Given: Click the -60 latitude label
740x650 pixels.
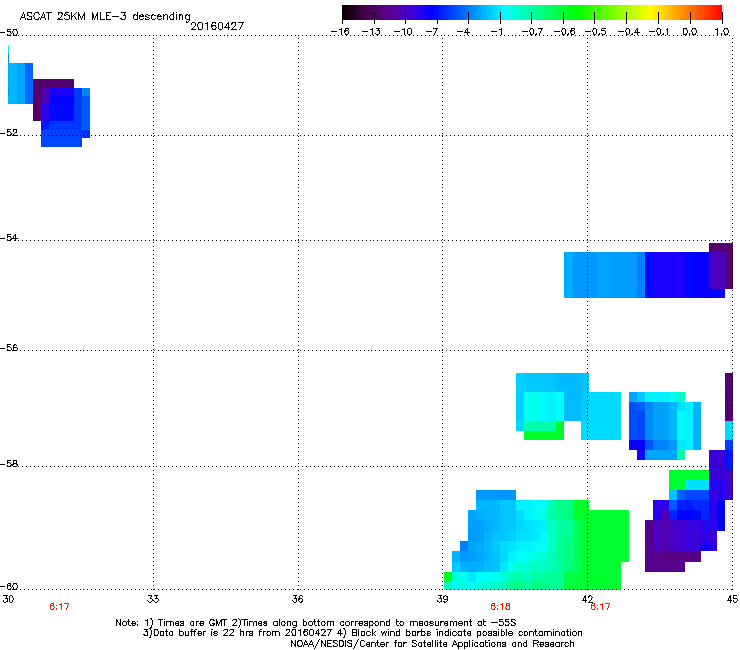Looking at the screenshot, I should 9,586.
